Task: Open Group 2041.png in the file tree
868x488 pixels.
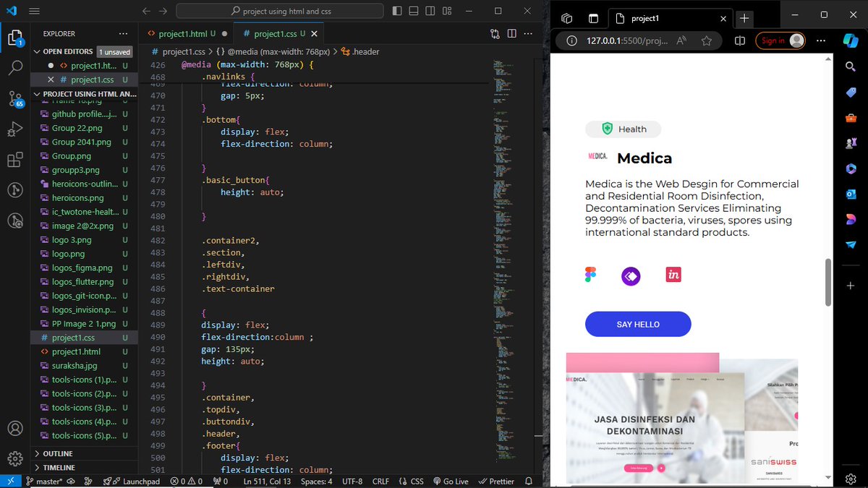Action: 81,142
